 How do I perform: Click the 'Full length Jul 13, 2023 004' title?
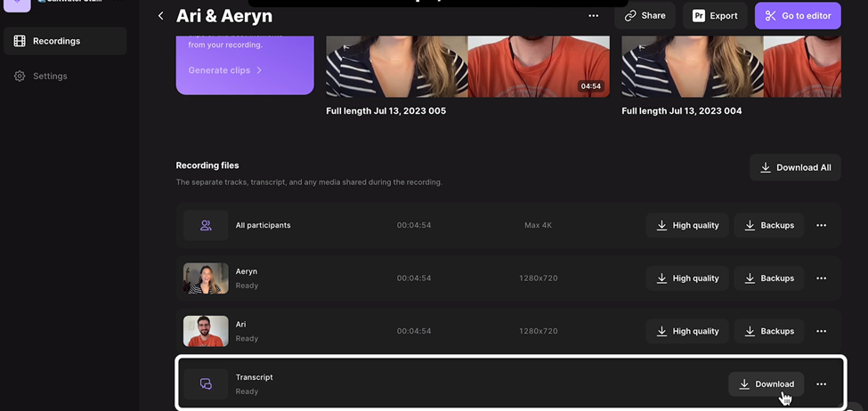point(681,110)
